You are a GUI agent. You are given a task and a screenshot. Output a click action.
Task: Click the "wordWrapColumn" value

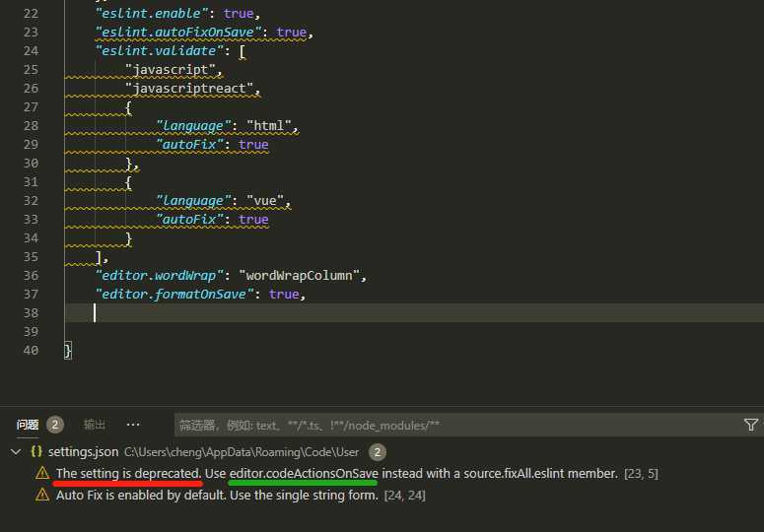[x=299, y=276]
